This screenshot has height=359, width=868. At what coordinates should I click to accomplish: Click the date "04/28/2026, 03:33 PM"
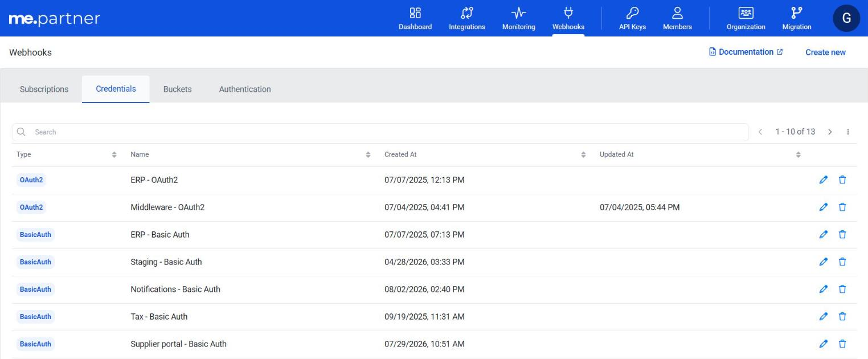424,262
